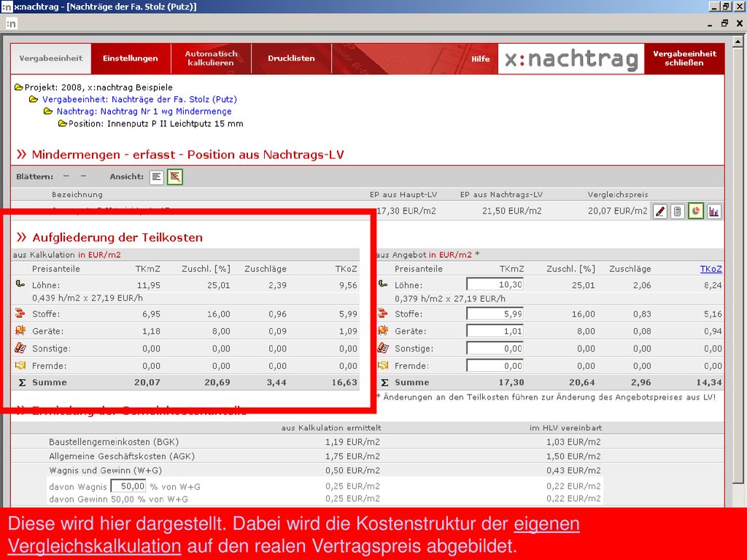This screenshot has height=560, width=747.
Task: Click the Löhne icon in the Kalkulation table
Action: 20,284
